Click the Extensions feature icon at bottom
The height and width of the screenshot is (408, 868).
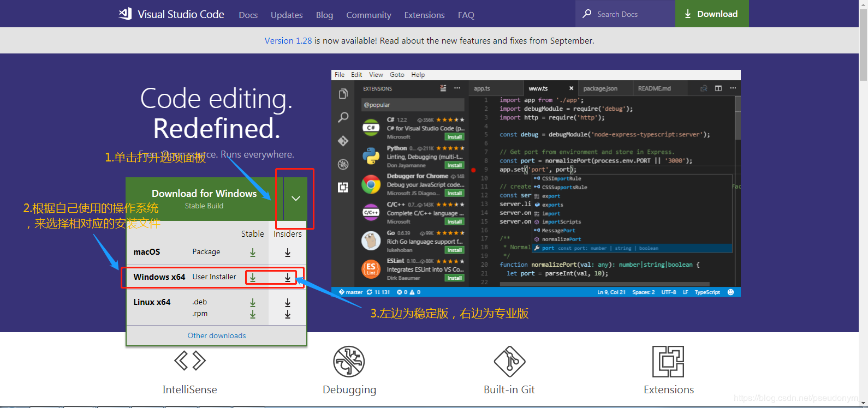668,361
